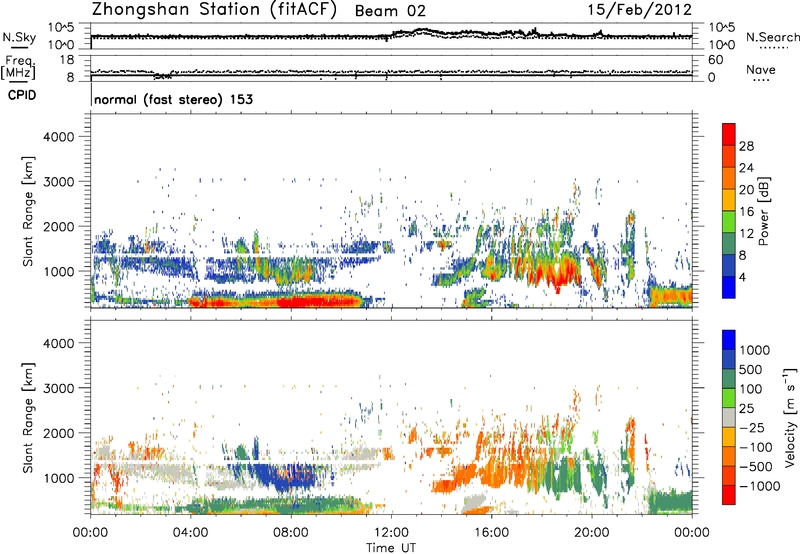800x554 pixels.
Task: Click the Time UT axis label
Action: 391,548
